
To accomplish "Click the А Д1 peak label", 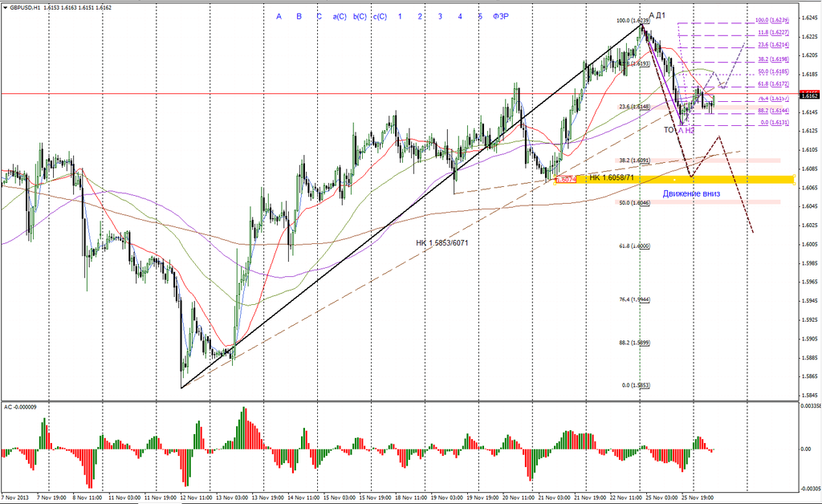I will [657, 15].
